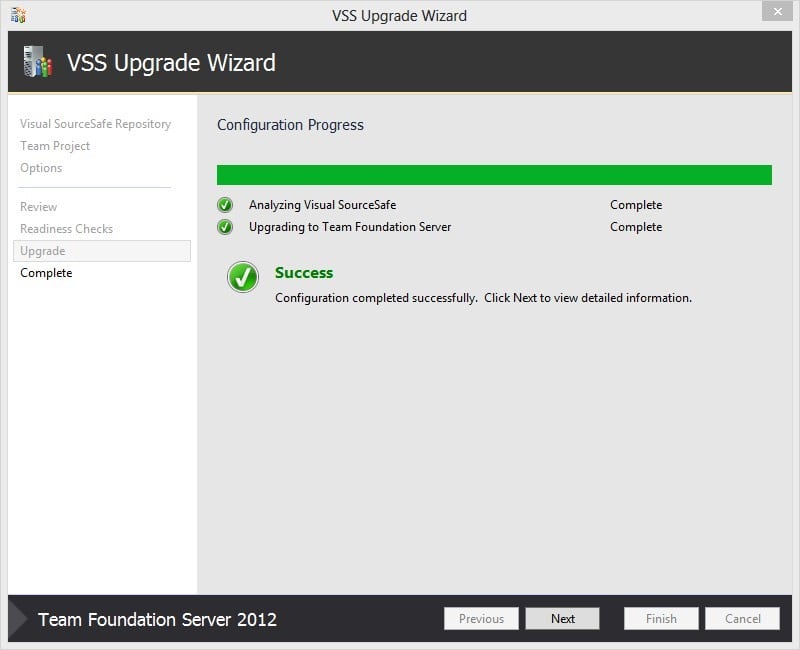
Task: Click the arrow icon beside Team Foundation Server 2012
Action: click(x=18, y=618)
